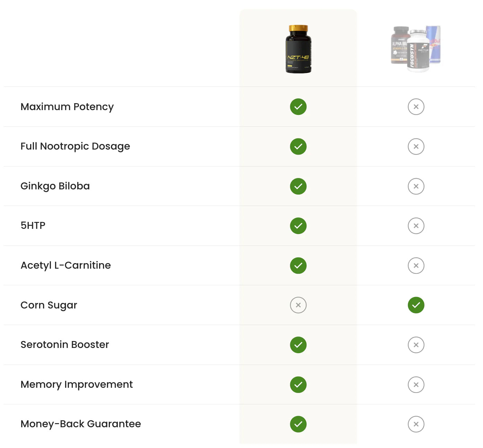Screen dimensions: 483x448
Task: Click green checkmark for Serotonin Booster
Action: pos(298,345)
